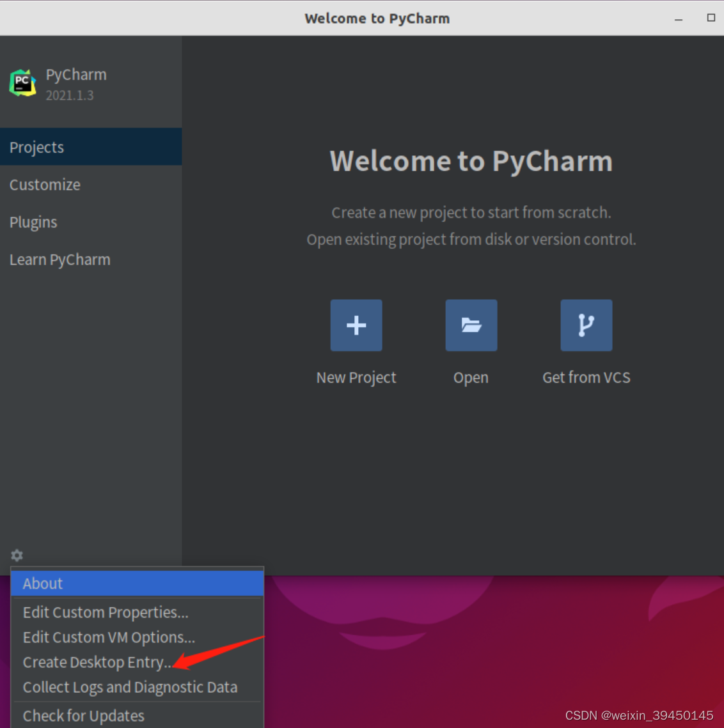Screen dimensions: 724x728
Task: Select the Learn PyCharm tab
Action: (91, 259)
